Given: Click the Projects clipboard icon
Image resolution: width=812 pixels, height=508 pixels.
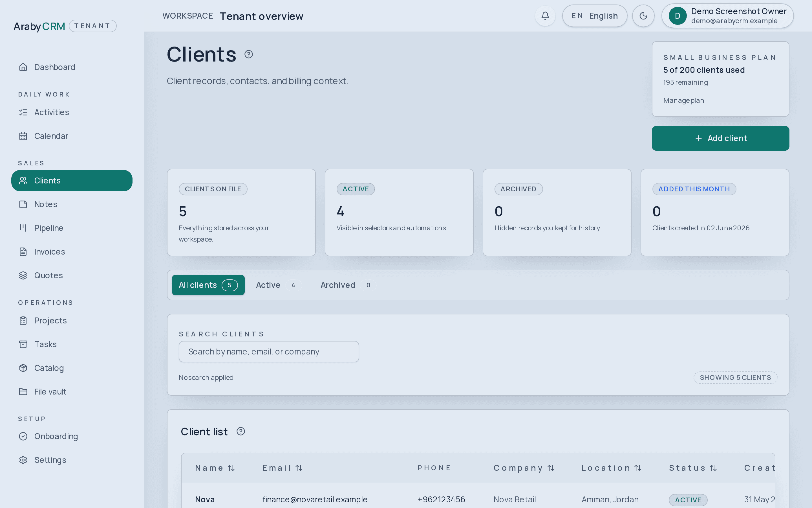Looking at the screenshot, I should click(x=23, y=321).
